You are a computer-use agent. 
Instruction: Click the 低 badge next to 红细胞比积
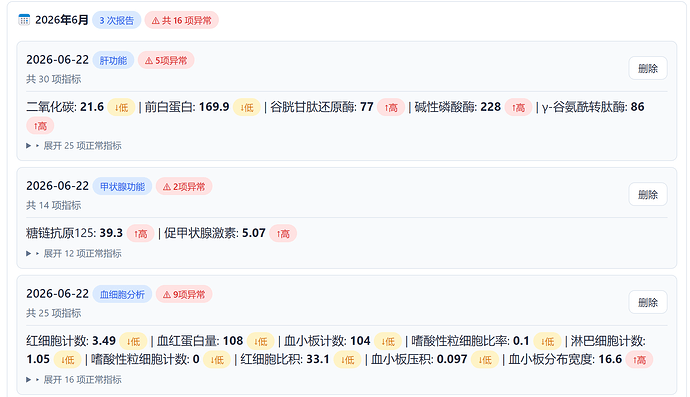point(347,360)
